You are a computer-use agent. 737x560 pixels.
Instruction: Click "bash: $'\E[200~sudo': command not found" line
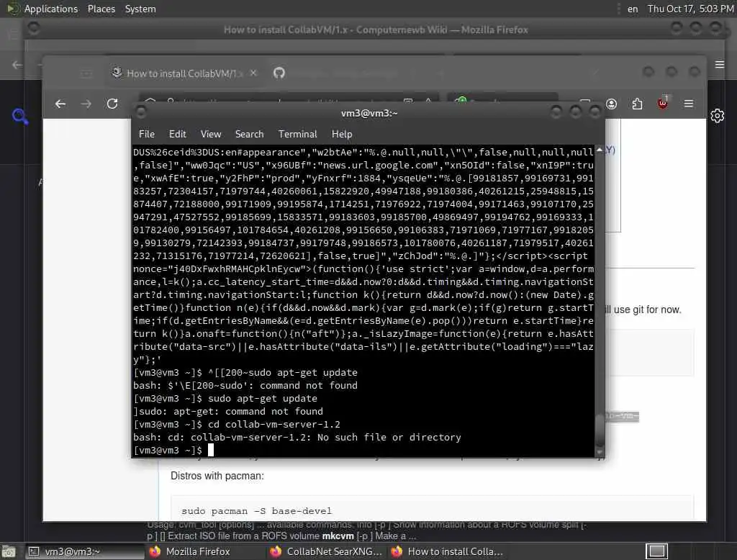[245, 386]
